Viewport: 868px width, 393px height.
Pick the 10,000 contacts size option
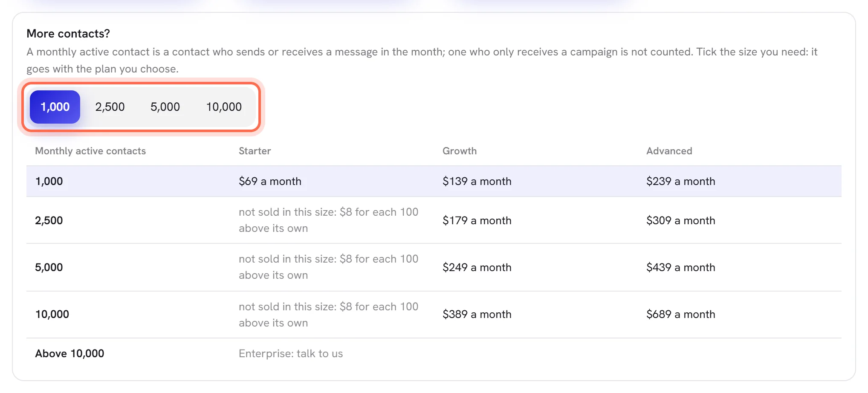tap(224, 107)
